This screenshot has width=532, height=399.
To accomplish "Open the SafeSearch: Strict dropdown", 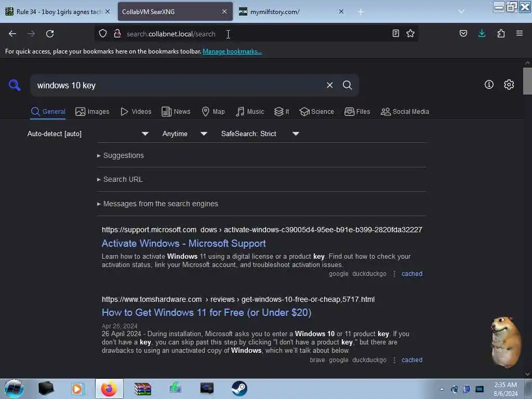I will click(260, 134).
